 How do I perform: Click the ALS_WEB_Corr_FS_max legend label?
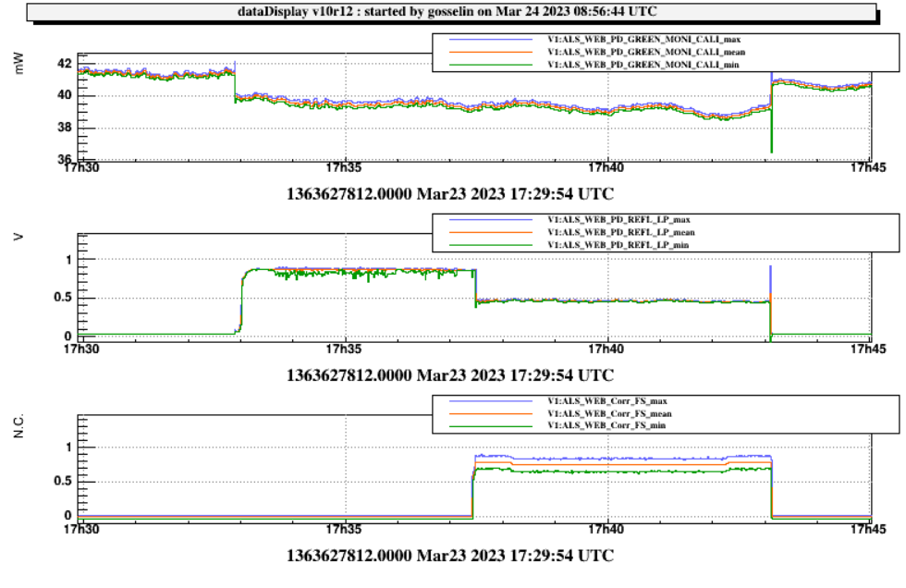(606, 402)
